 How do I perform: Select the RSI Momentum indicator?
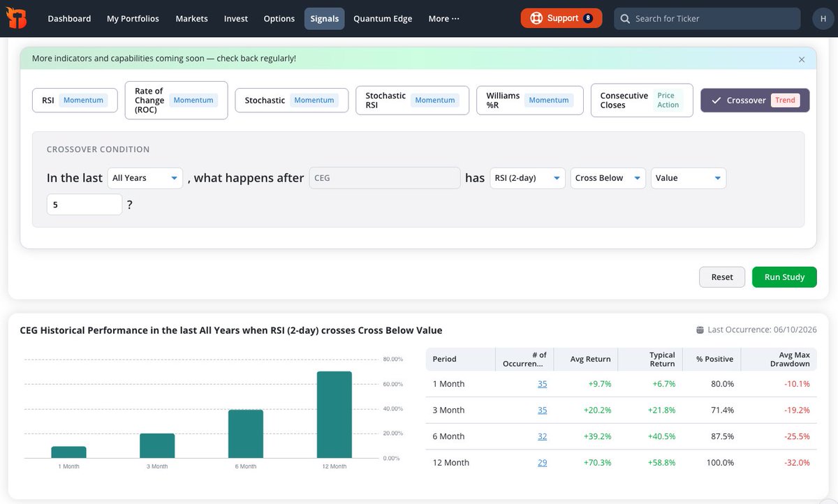coord(75,101)
